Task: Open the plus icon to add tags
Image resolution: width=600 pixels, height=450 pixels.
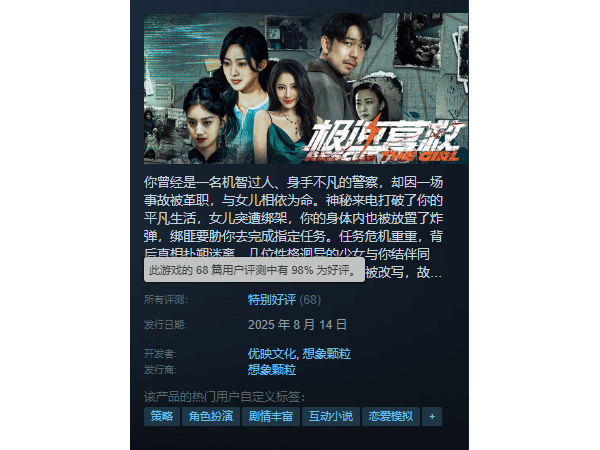Action: coord(432,416)
